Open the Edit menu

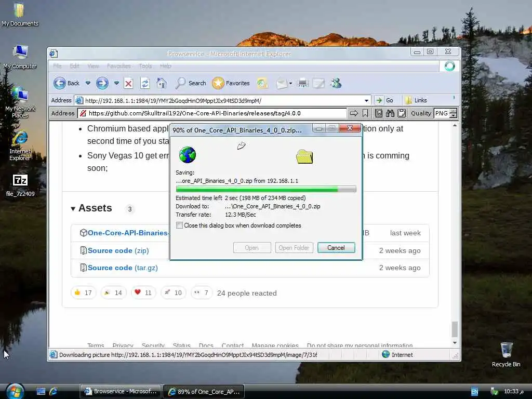click(x=74, y=66)
